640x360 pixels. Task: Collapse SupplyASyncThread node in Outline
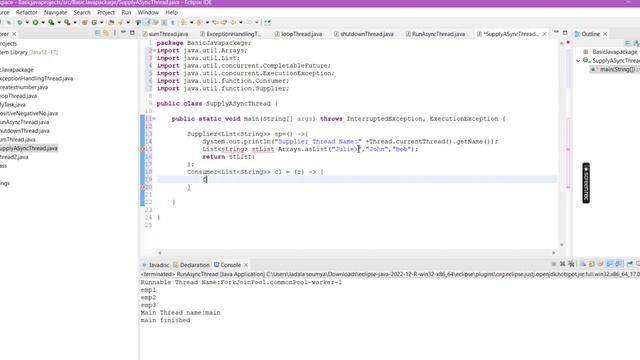(x=578, y=61)
